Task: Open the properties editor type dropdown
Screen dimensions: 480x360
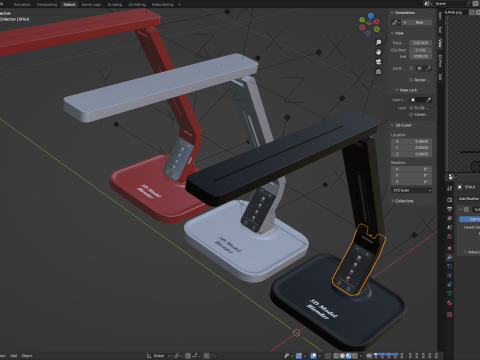Action: click(x=452, y=177)
